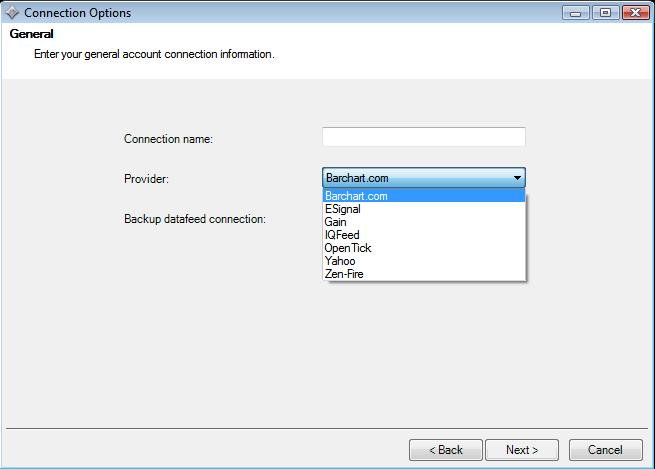Click the Connection name input field
This screenshot has width=655, height=469.
[424, 137]
